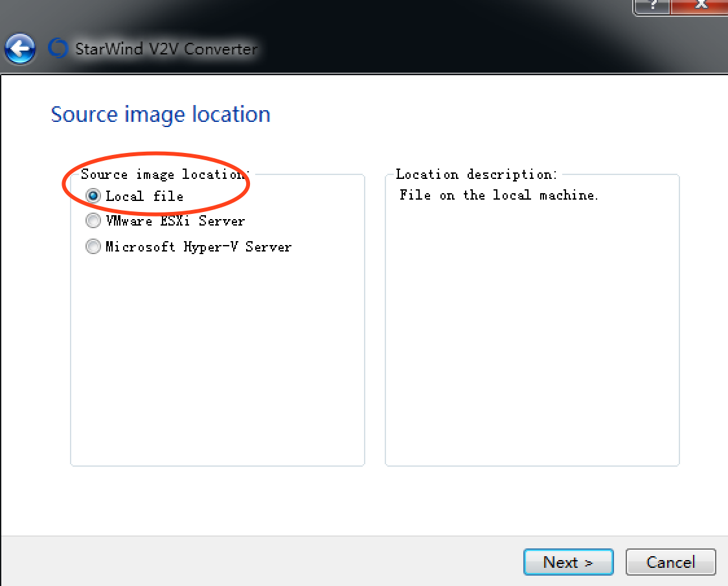Click the StarWind V2V Converter logo icon
728x586 pixels.
58,48
